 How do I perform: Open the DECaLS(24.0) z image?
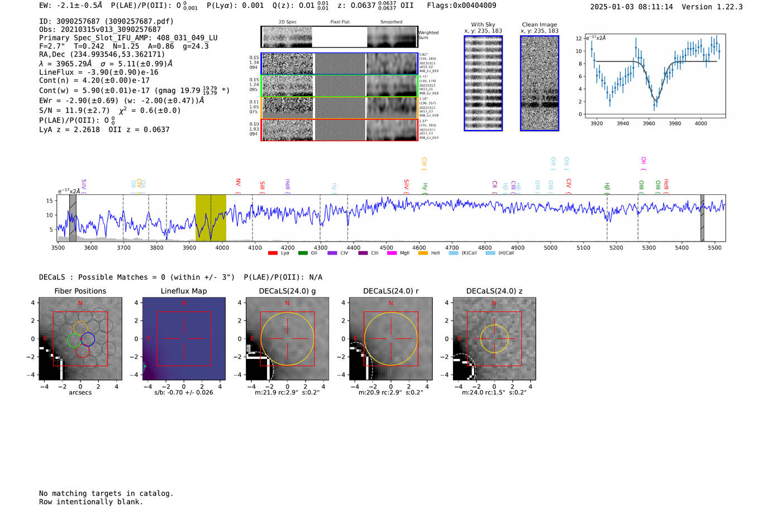pyautogui.click(x=494, y=339)
